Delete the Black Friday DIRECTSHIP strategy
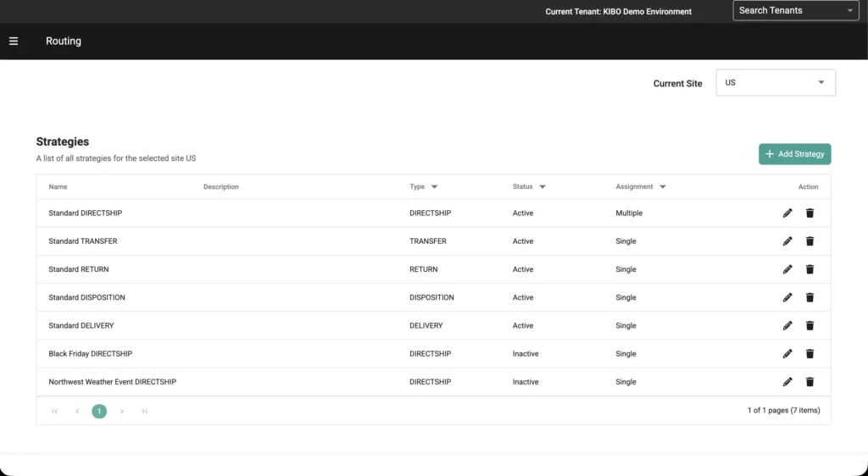This screenshot has width=868, height=476. pyautogui.click(x=810, y=354)
